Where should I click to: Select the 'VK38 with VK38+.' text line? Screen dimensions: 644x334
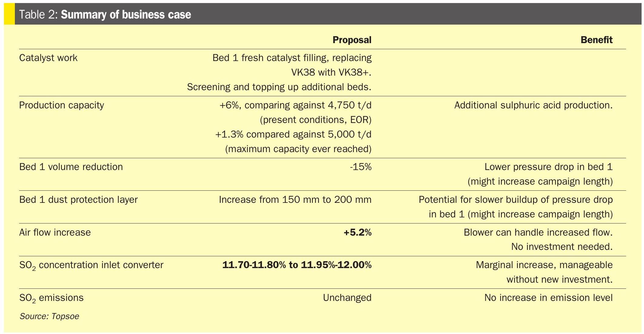(x=331, y=72)
